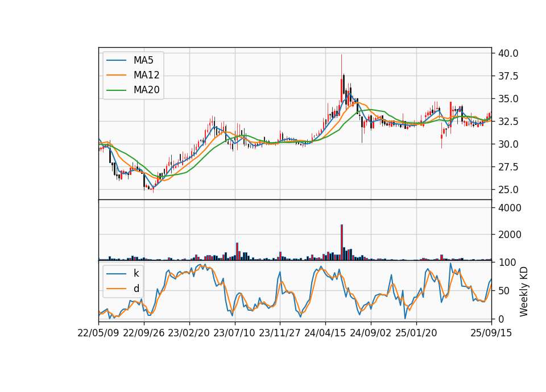Screen dimensions: 546x392
Task: Click the d legend label
Action: pos(136,289)
